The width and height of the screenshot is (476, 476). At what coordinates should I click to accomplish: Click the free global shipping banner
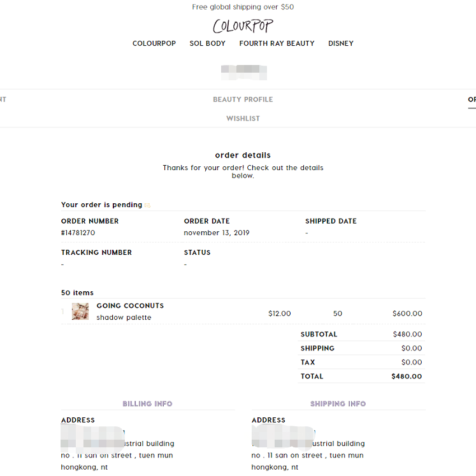click(x=243, y=7)
